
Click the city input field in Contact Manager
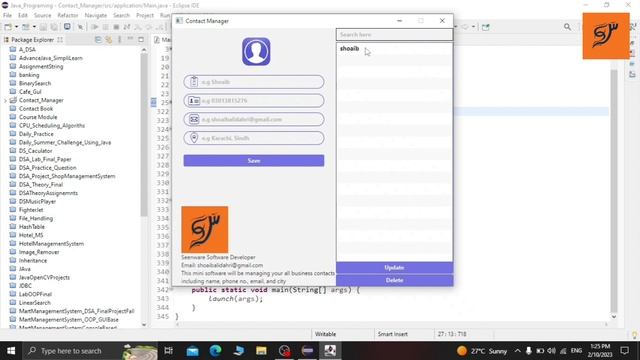pyautogui.click(x=254, y=138)
